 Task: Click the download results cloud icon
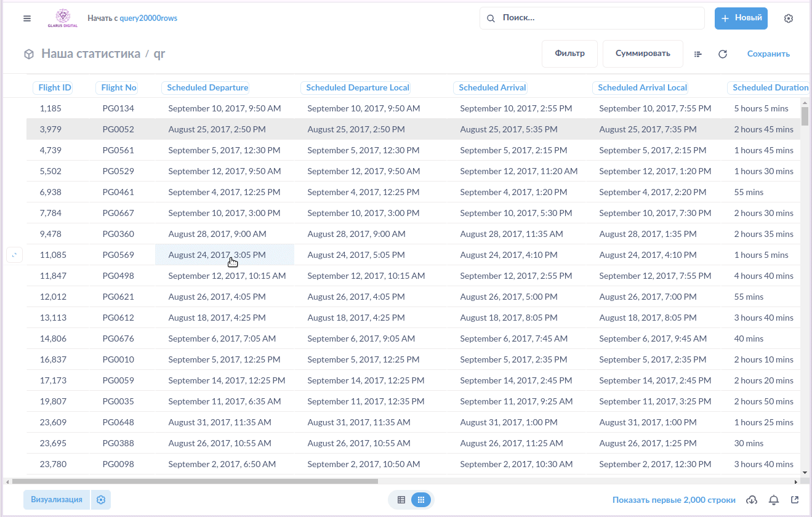click(x=751, y=500)
